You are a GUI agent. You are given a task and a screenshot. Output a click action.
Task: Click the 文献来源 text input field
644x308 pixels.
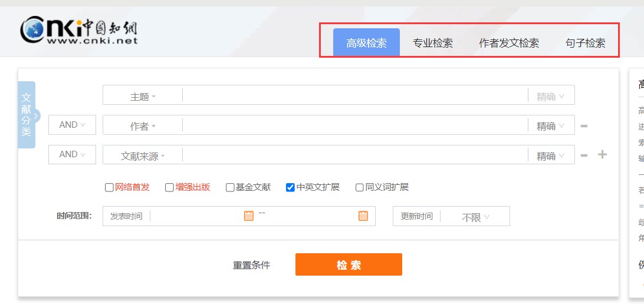pyautogui.click(x=354, y=155)
